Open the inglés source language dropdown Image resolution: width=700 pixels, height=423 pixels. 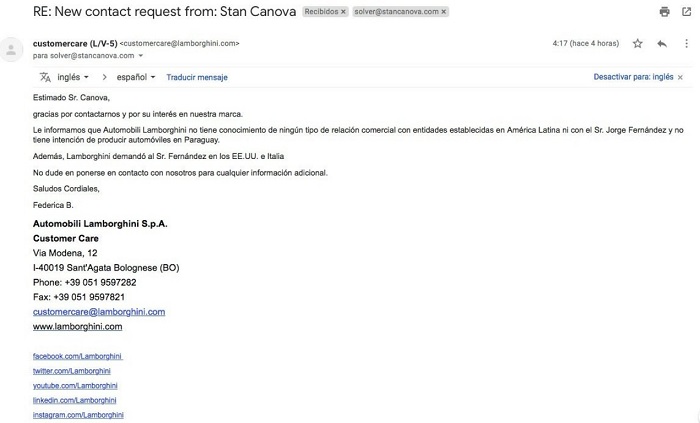73,77
